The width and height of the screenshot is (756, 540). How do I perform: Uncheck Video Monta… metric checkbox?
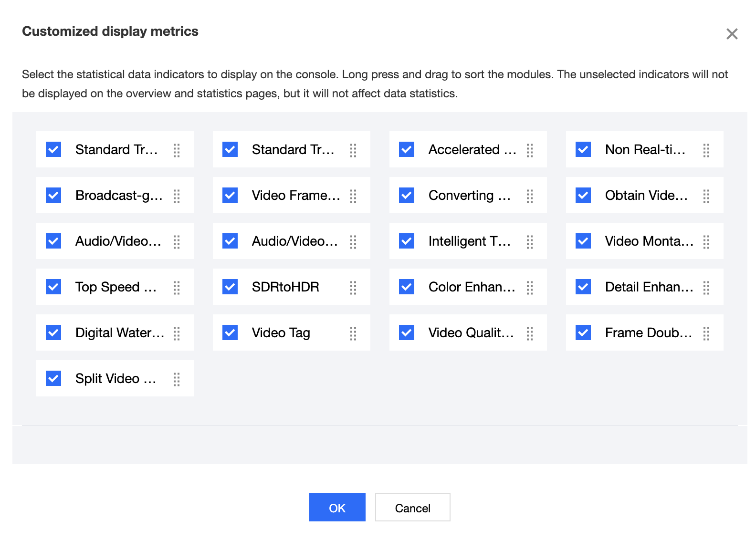click(583, 241)
